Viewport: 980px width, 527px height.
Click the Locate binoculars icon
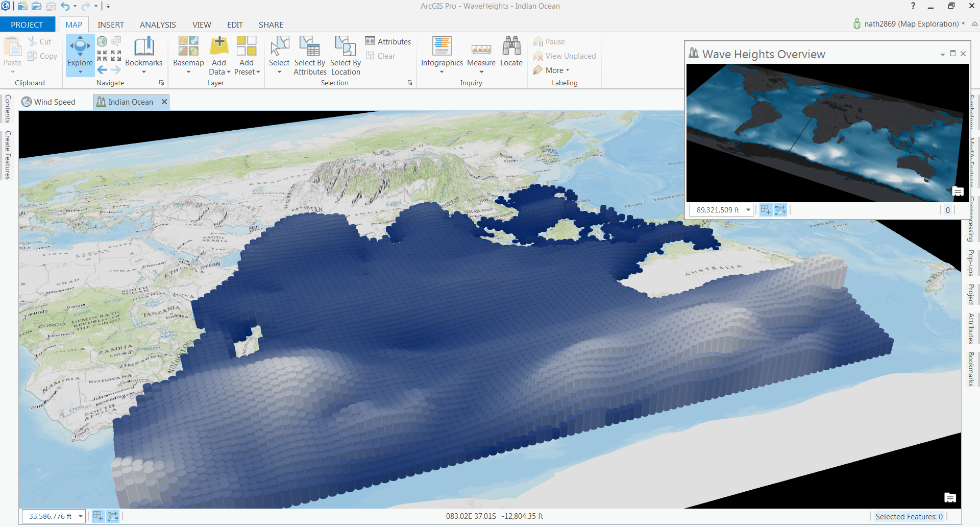pyautogui.click(x=511, y=46)
